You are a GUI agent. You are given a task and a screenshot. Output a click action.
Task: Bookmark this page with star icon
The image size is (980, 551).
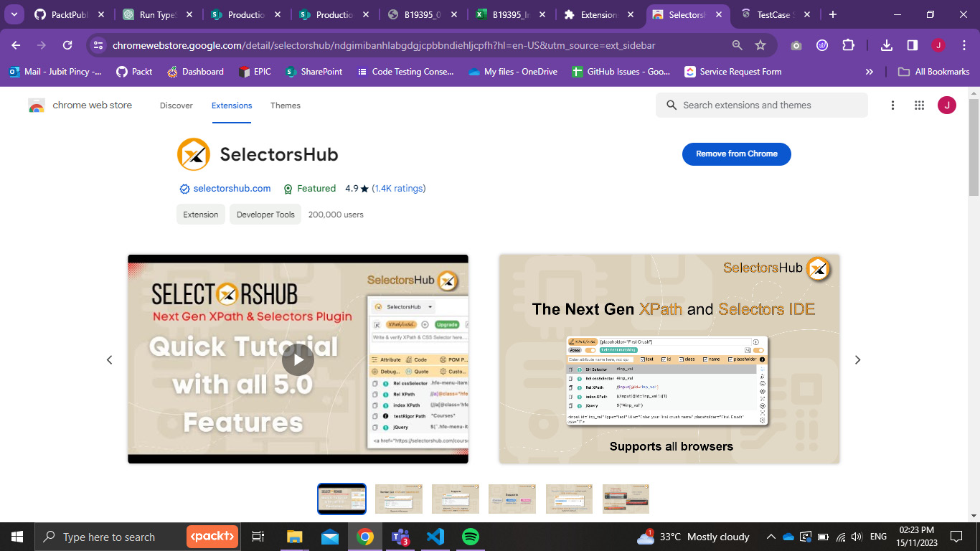(x=760, y=45)
